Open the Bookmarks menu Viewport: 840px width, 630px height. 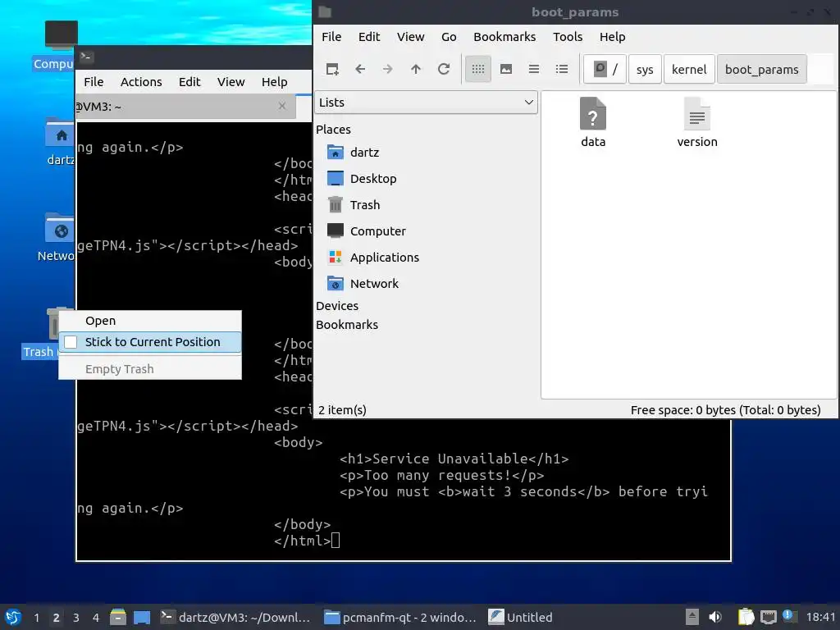coord(504,37)
